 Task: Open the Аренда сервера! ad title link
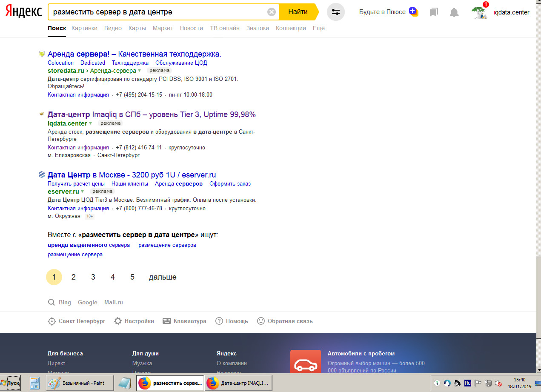(x=135, y=54)
